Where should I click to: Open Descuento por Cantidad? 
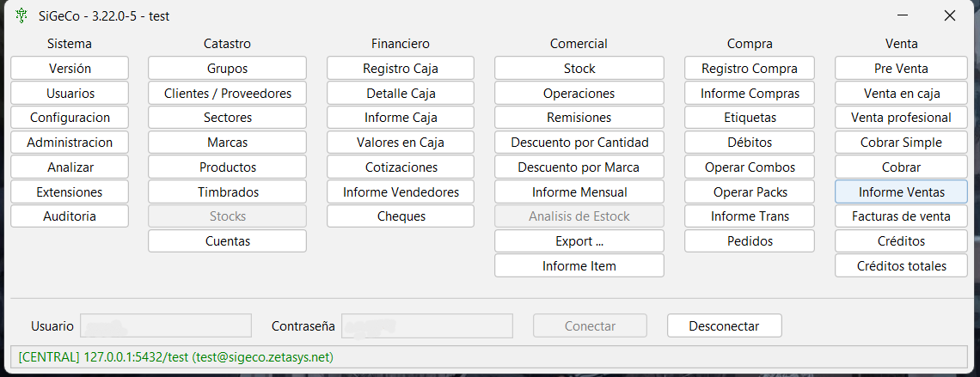pyautogui.click(x=579, y=143)
